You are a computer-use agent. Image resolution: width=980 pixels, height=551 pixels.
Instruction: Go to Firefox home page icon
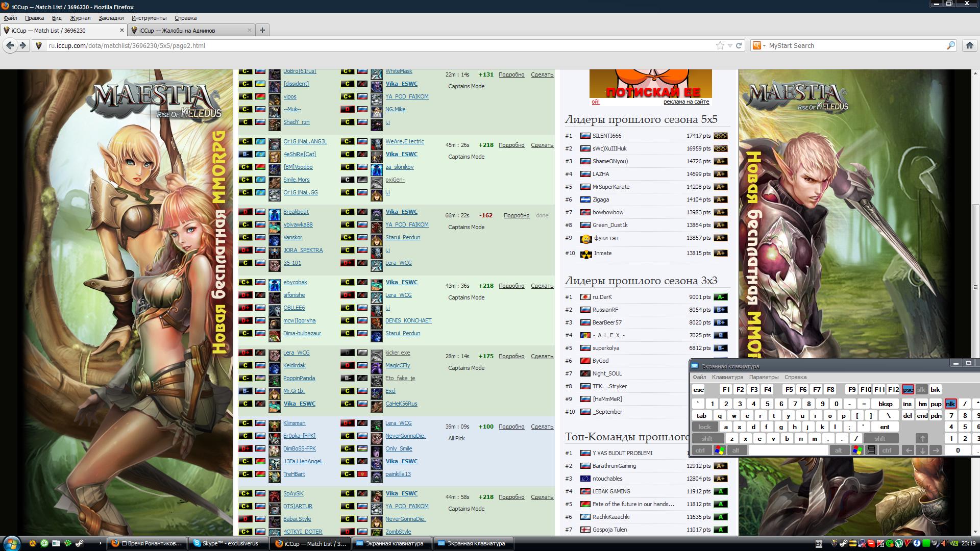click(x=969, y=45)
